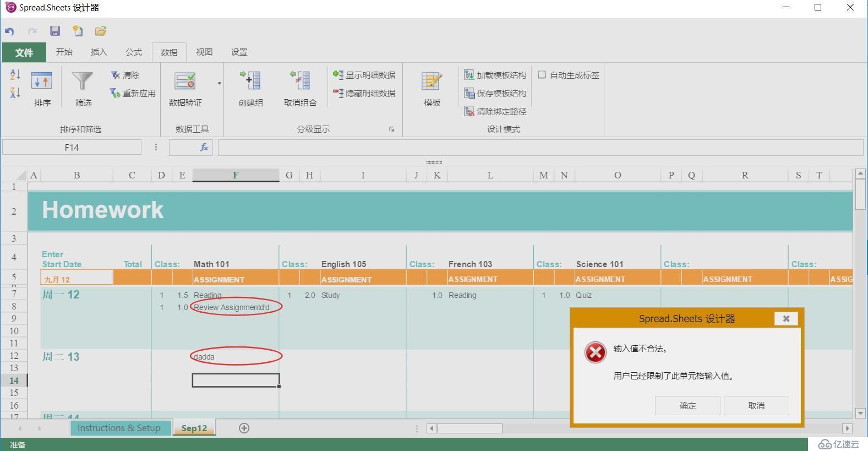Open file with folder icon
The image size is (868, 451).
tap(100, 31)
